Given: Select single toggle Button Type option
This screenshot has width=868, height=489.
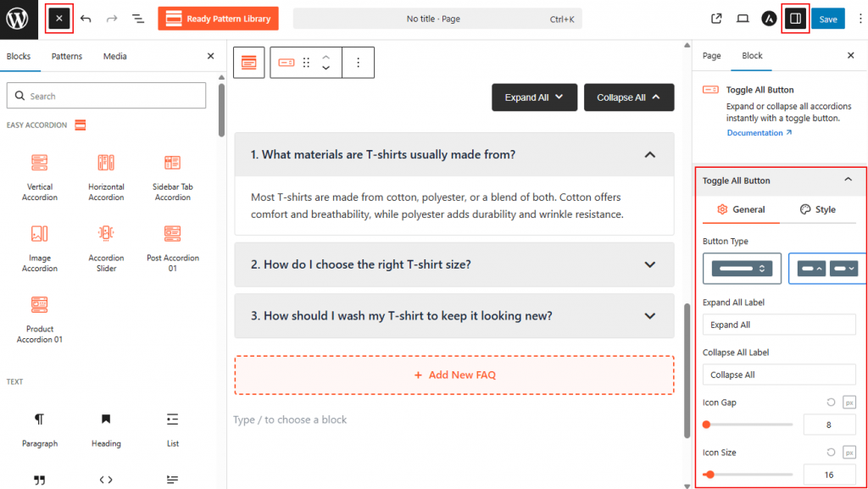Looking at the screenshot, I should 741,269.
